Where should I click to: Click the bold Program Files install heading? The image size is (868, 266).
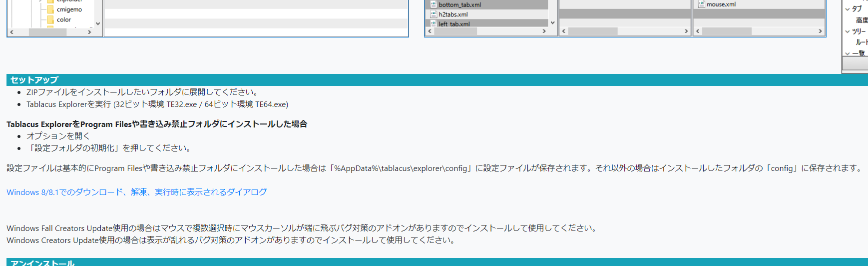157,124
